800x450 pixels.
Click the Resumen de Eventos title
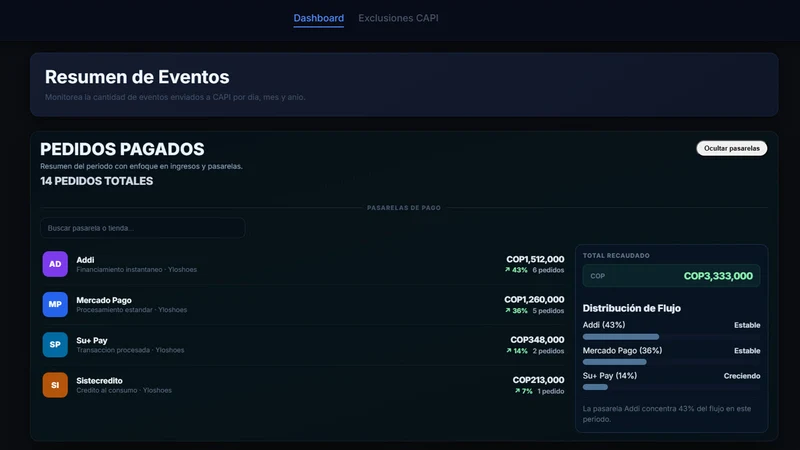[137, 77]
